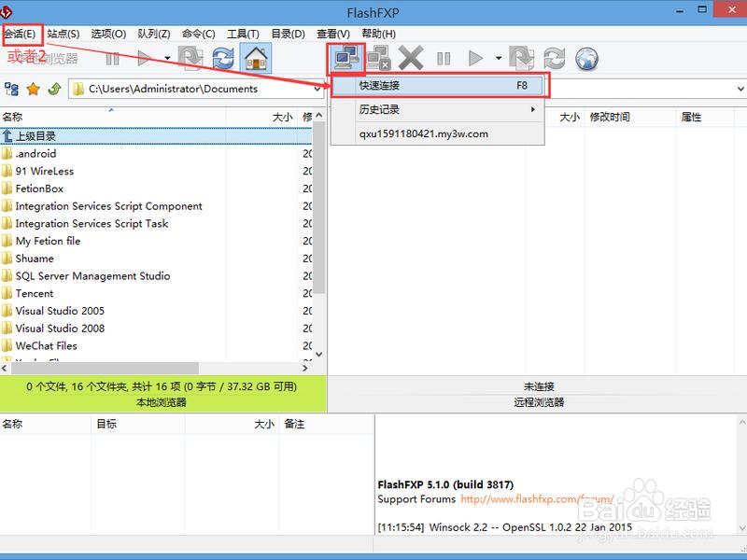Click the queue 备注 column header
The image size is (747, 560).
pyautogui.click(x=326, y=424)
